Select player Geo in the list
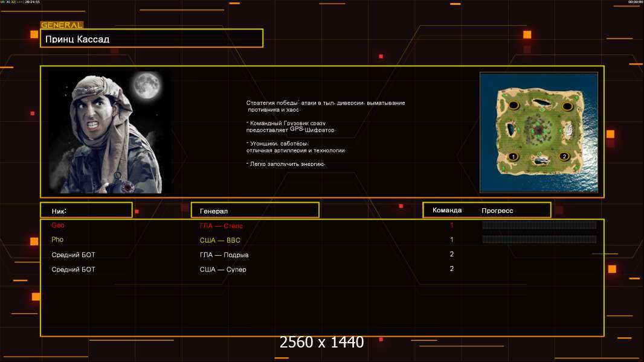The image size is (644, 362). point(58,225)
